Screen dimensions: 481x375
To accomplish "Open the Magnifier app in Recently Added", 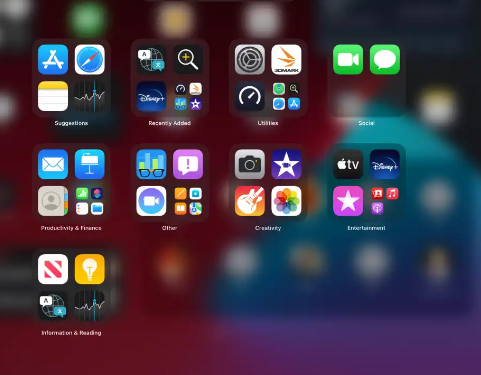I will 188,60.
